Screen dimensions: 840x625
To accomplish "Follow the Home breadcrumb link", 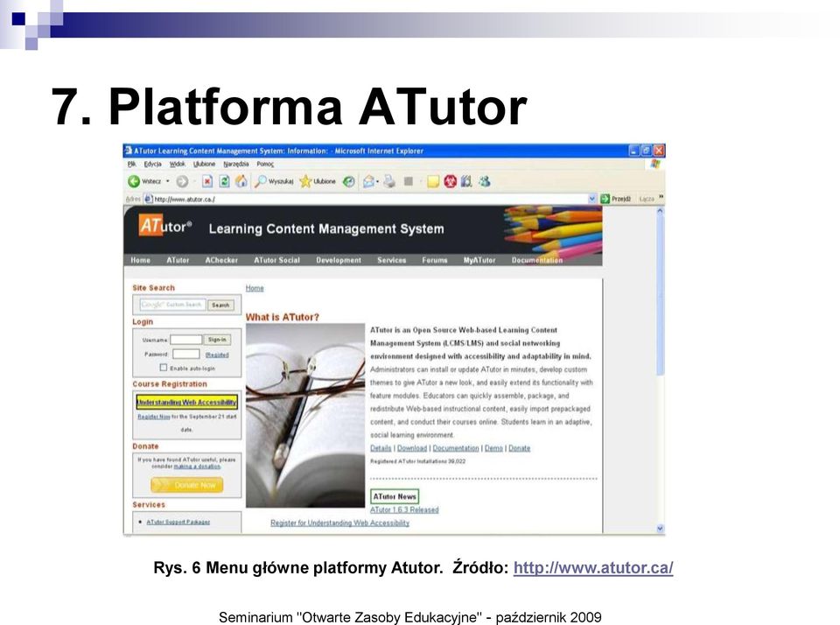I will click(255, 288).
